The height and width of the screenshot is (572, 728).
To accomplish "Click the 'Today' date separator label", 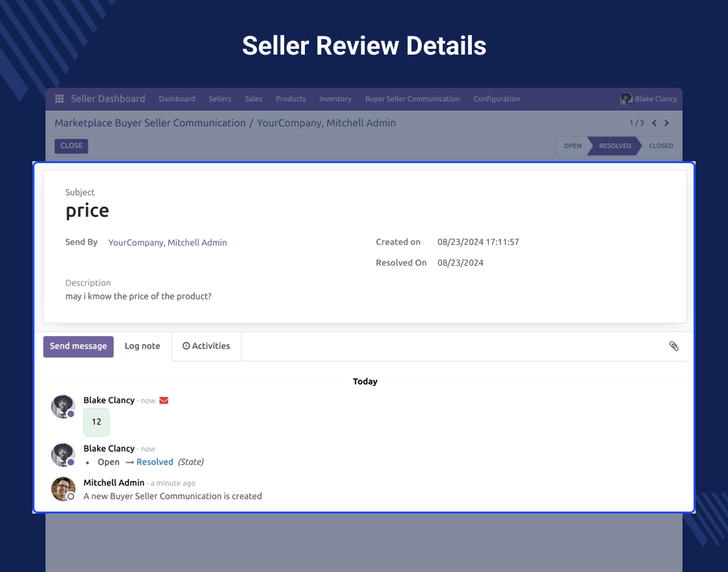I will tap(365, 382).
